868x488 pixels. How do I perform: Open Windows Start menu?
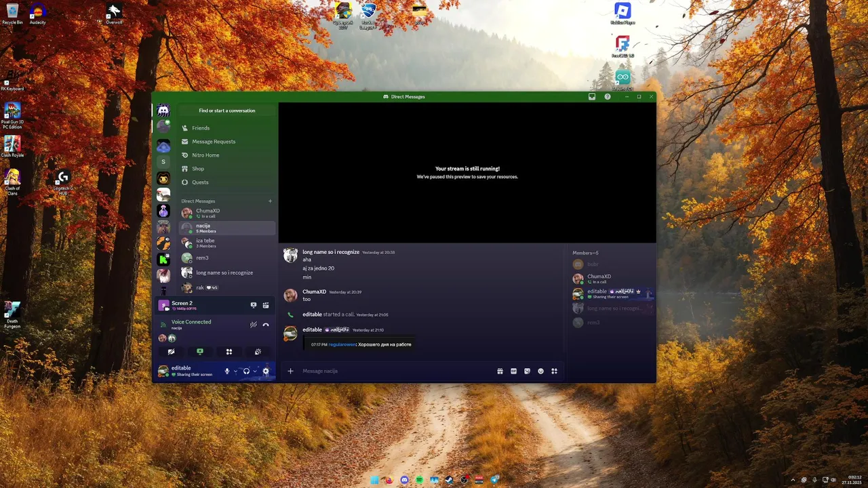374,480
